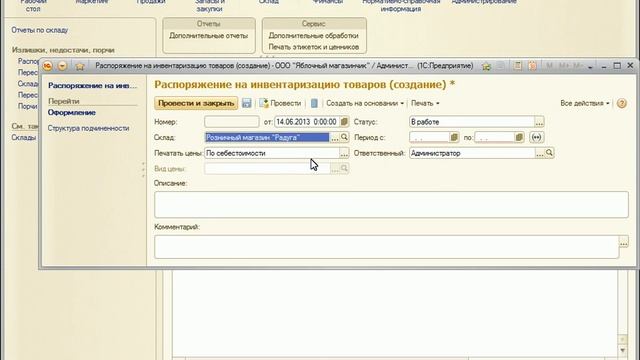The height and width of the screenshot is (360, 640).
Task: Click magnifier icon next to Ответственный field
Action: click(549, 153)
